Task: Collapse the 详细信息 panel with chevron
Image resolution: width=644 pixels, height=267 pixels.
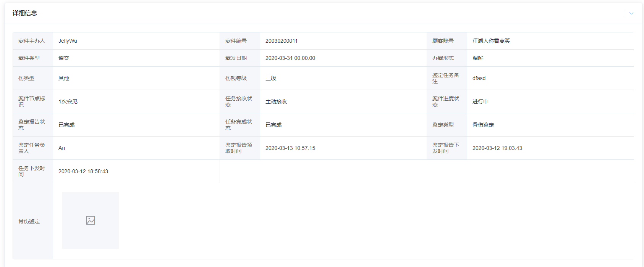Action: [631, 13]
